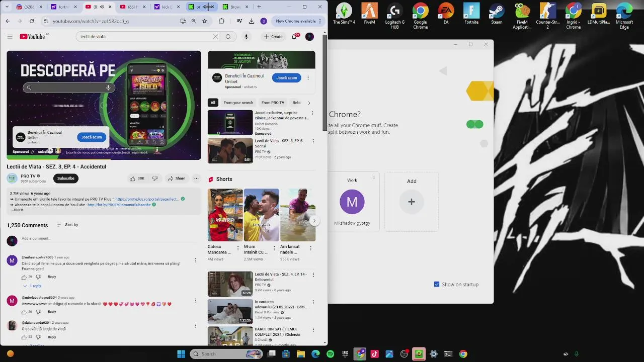Open the Windows Start menu
The height and width of the screenshot is (362, 644).
click(181, 354)
